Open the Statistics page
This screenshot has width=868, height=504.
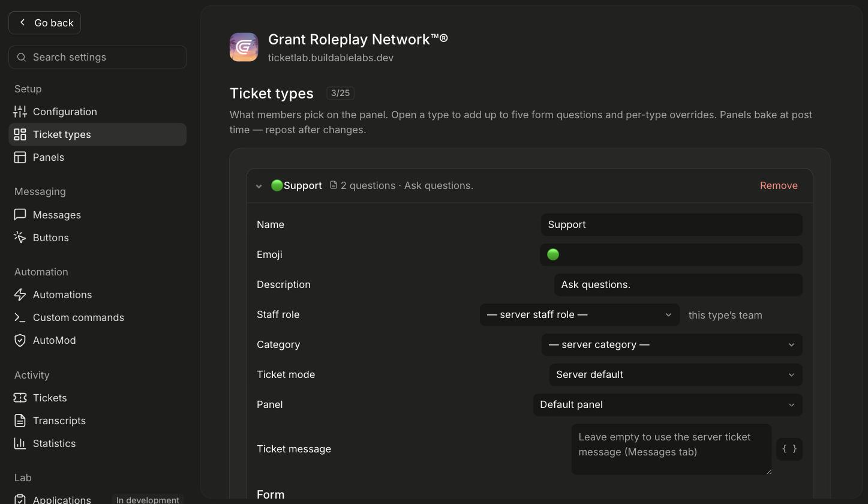[x=97, y=443]
